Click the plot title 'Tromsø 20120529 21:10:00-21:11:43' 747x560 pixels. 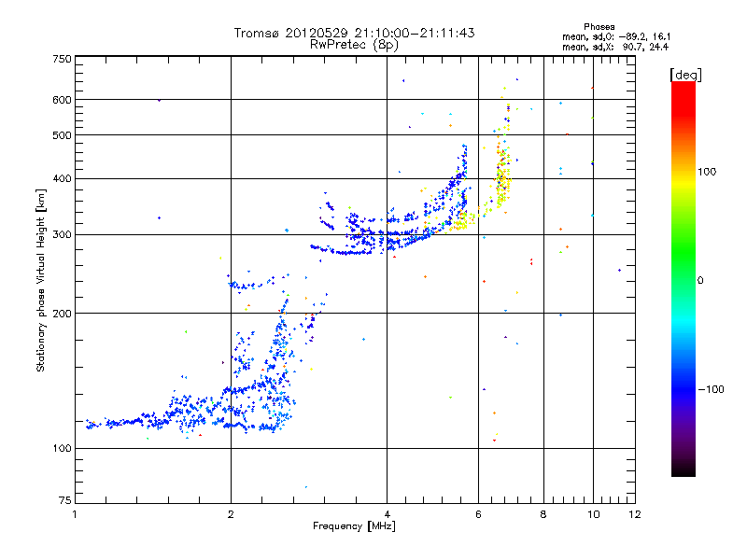point(354,33)
